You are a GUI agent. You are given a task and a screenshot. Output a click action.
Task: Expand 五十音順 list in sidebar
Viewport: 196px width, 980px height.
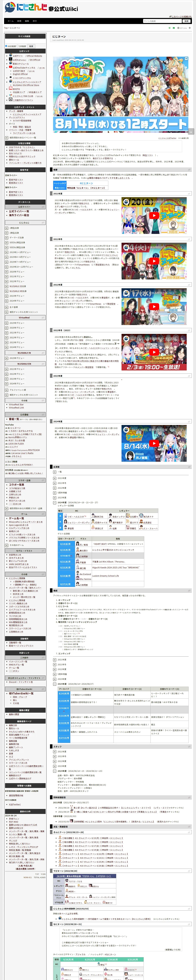pos(7,307)
